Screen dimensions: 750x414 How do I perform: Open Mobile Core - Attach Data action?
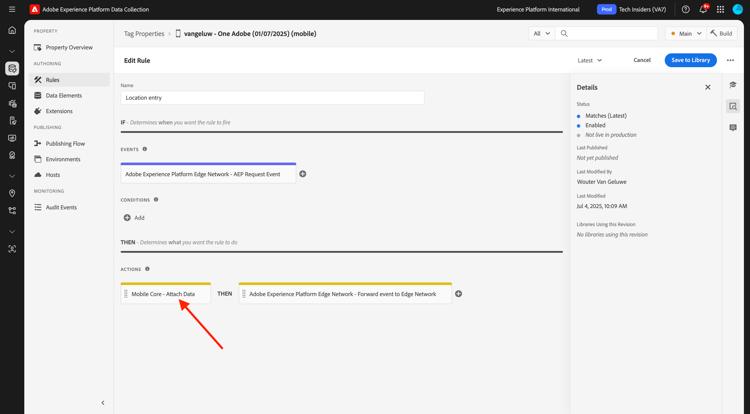click(x=165, y=294)
